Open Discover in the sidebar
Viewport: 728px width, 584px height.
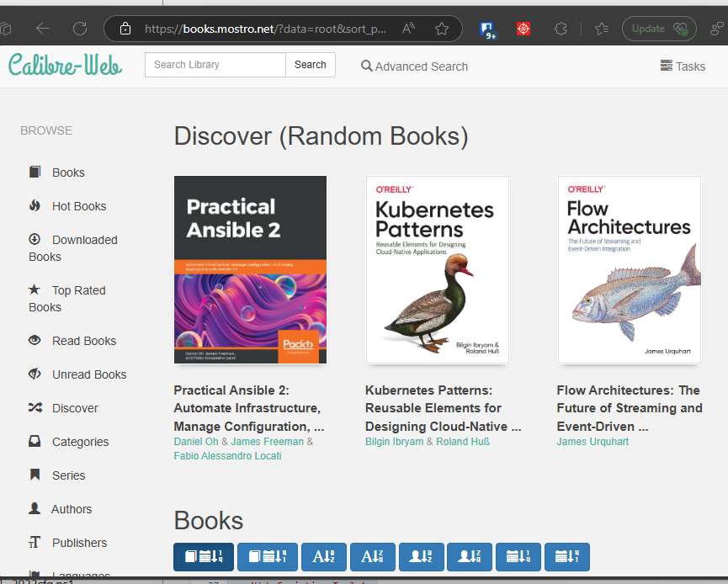tap(63, 408)
